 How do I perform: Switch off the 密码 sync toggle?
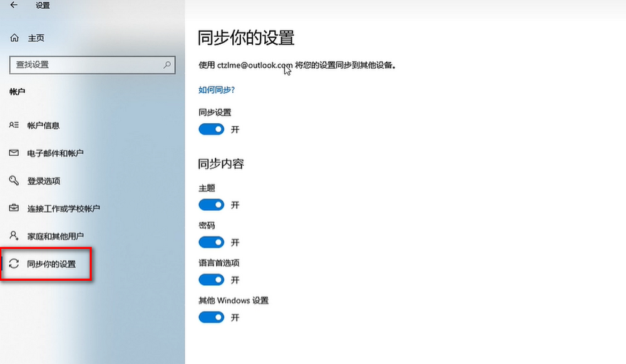[211, 242]
